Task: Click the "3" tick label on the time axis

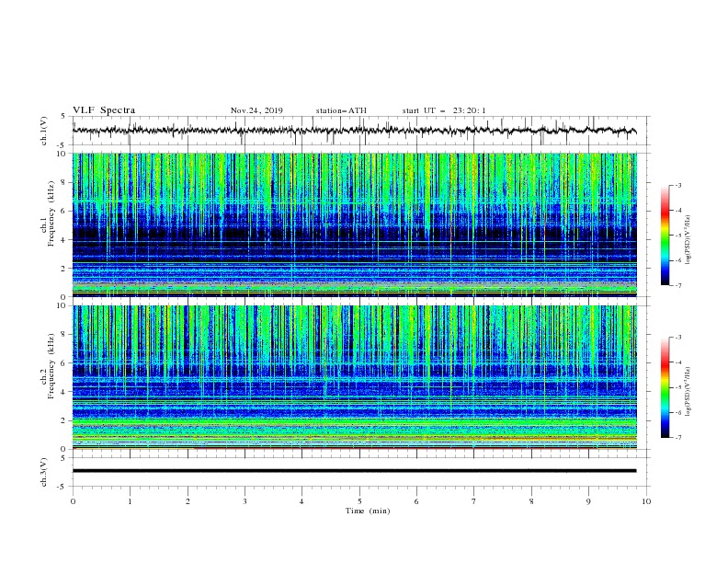Action: pos(245,501)
